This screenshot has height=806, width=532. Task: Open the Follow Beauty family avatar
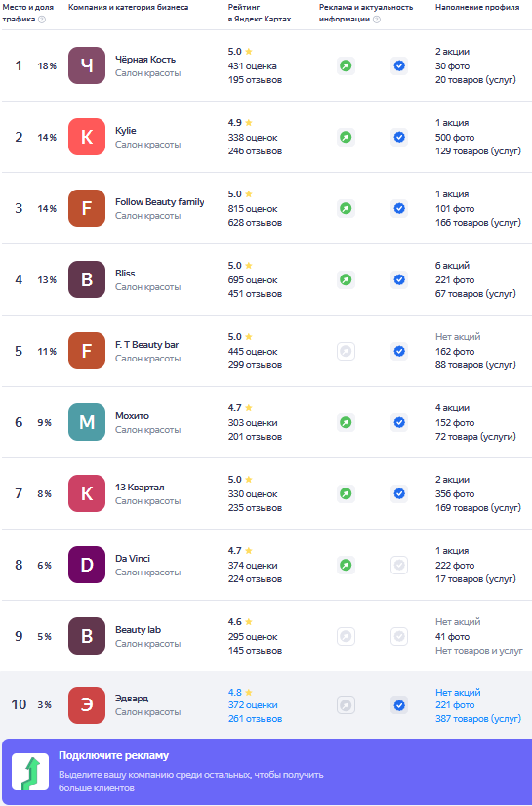[x=87, y=208]
